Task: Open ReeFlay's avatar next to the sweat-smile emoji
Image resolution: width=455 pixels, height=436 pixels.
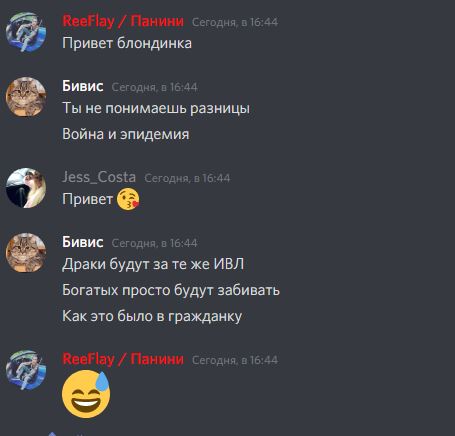Action: coord(26,370)
